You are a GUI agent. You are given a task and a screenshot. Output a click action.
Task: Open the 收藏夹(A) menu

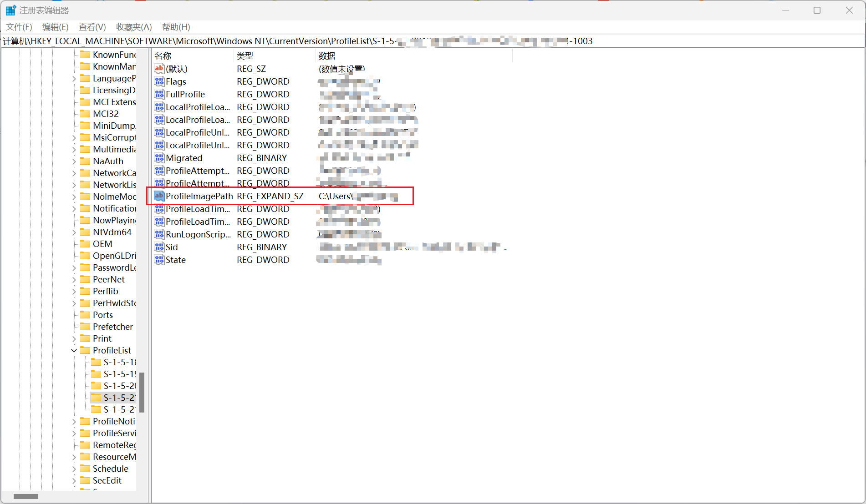click(134, 27)
